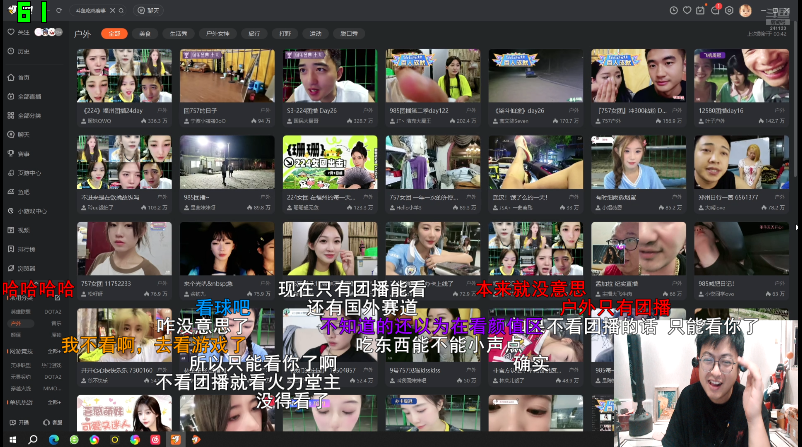This screenshot has width=802, height=447.
Task: Open the stream titled '[757...] ...300... D...'
Action: [638, 87]
